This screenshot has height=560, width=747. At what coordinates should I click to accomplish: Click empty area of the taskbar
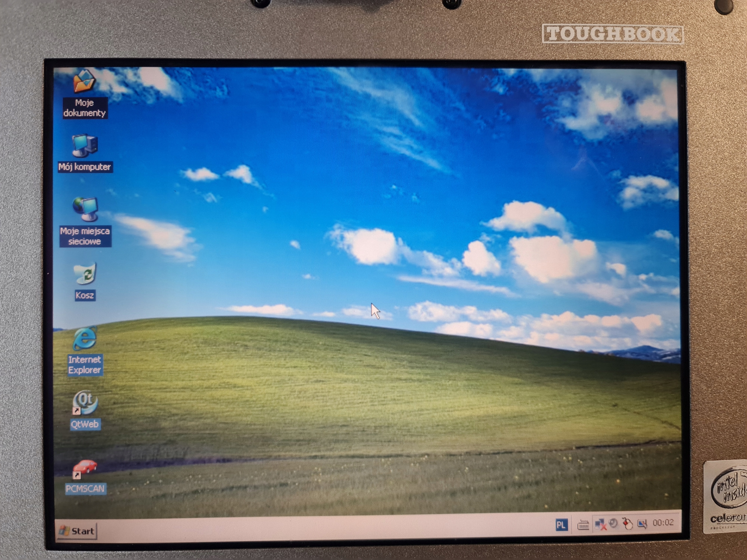[x=304, y=528]
